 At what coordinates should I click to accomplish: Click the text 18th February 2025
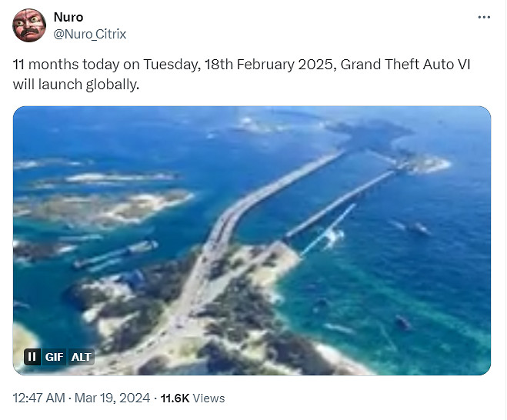coord(265,65)
